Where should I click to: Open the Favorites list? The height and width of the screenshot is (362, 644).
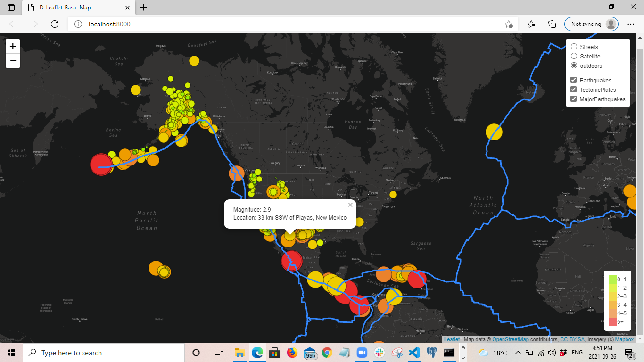(x=531, y=24)
